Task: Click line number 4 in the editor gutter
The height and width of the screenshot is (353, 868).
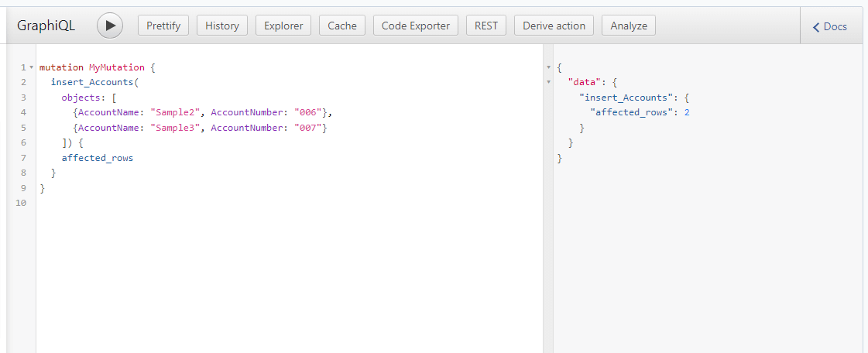Action: [24, 112]
